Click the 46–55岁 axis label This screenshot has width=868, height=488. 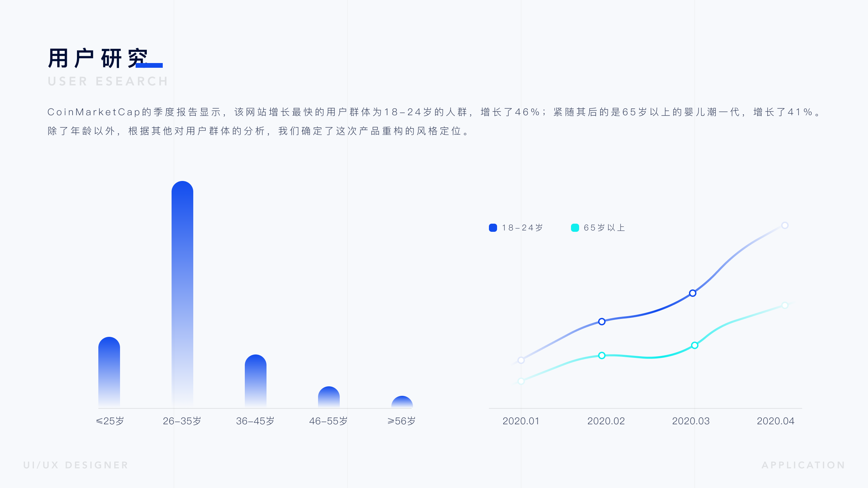329,421
